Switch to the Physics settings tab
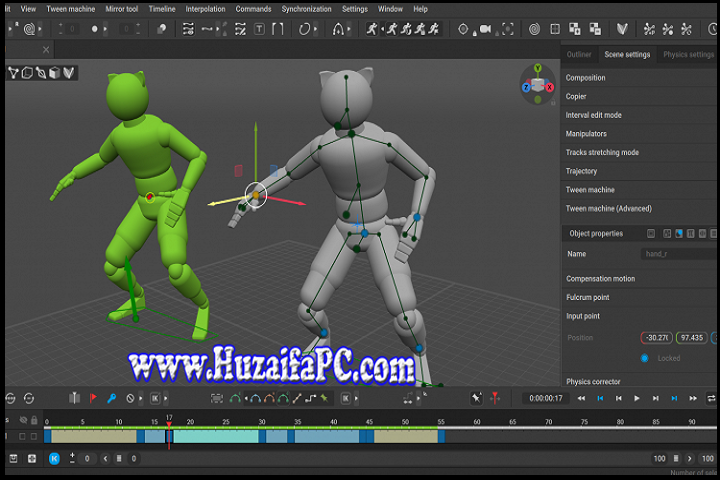720x480 pixels. [x=688, y=54]
